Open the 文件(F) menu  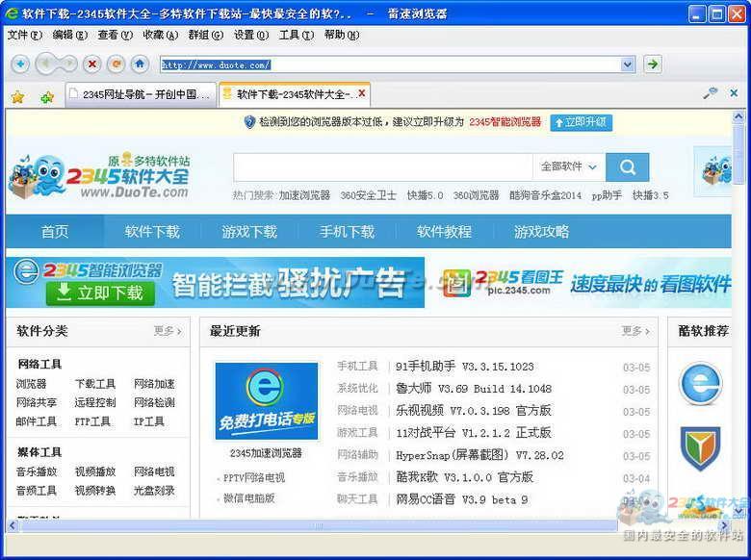(x=24, y=35)
